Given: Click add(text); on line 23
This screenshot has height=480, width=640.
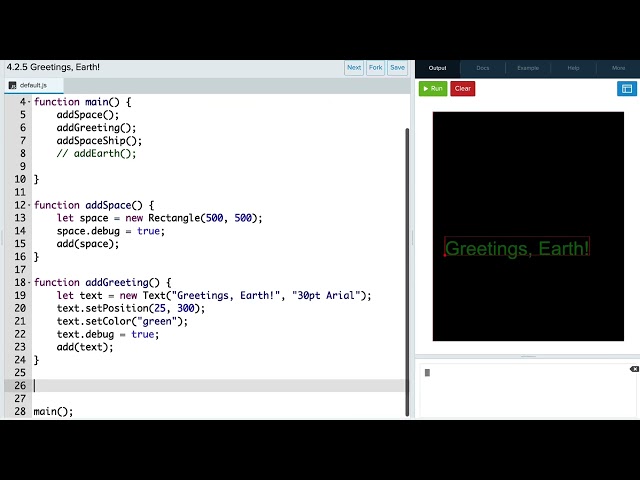Looking at the screenshot, I should tap(85, 347).
